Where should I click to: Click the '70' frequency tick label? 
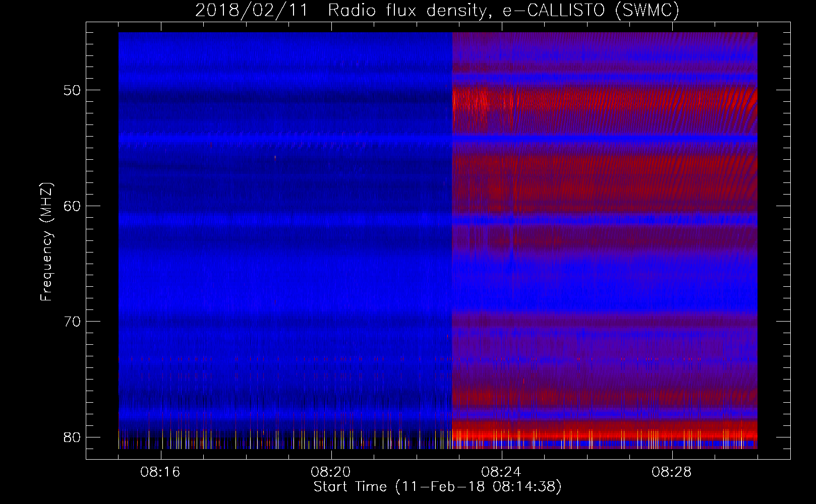pos(73,322)
